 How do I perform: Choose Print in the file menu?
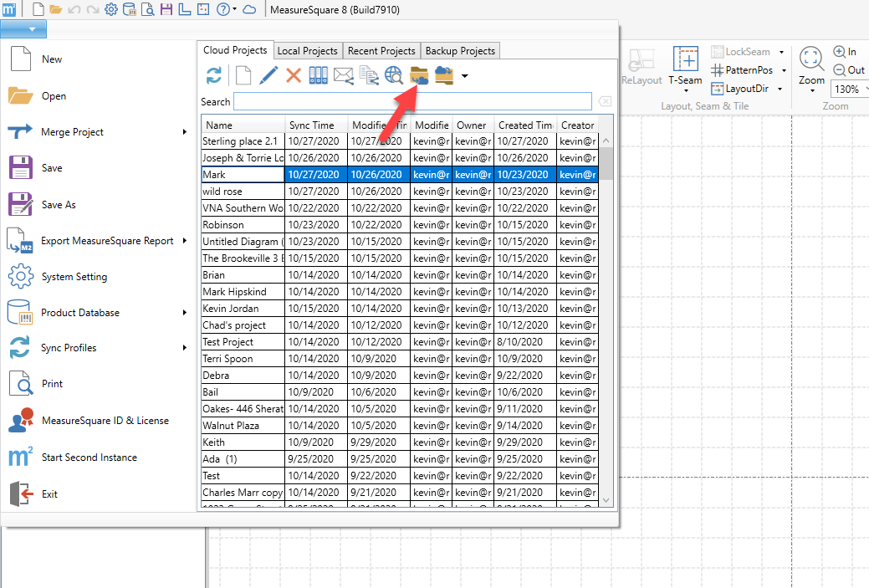point(97,384)
